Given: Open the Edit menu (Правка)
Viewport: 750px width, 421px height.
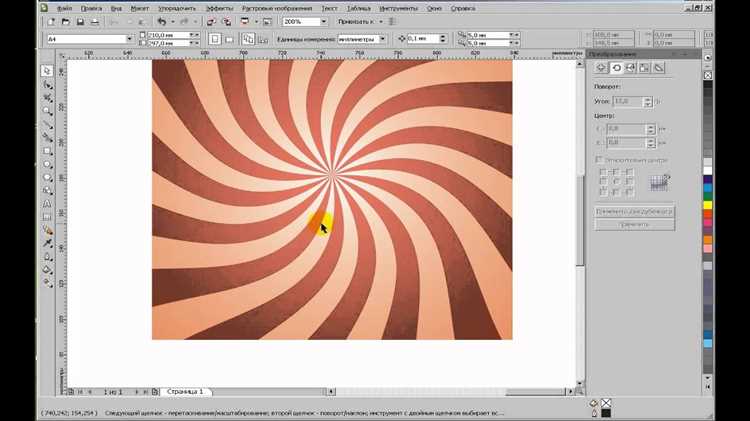Looking at the screenshot, I should pyautogui.click(x=91, y=8).
